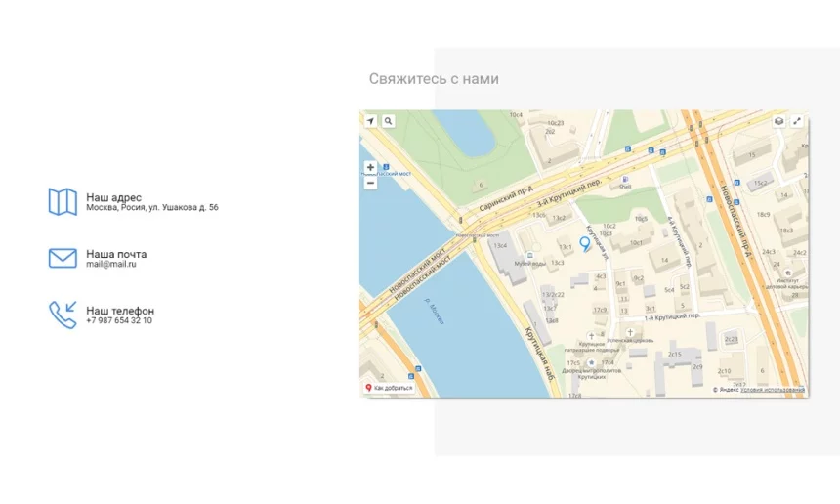The width and height of the screenshot is (840, 504).
Task: Open the map search magnifier
Action: click(388, 121)
